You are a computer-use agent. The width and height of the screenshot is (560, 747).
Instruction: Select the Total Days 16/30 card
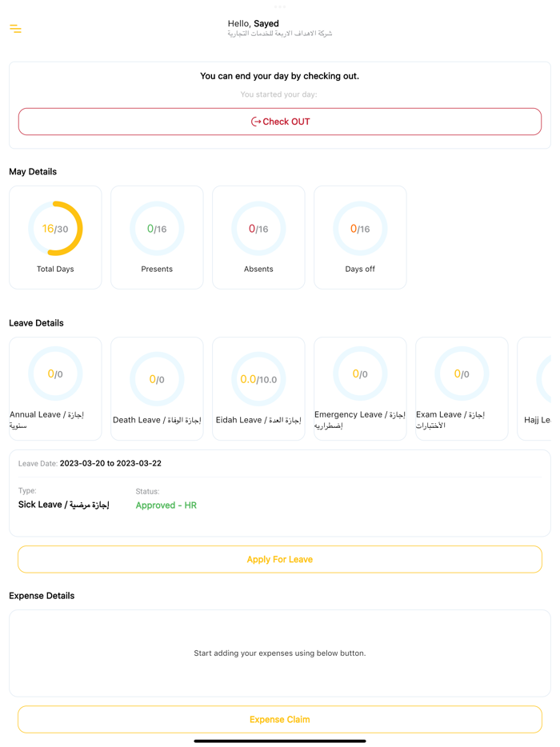55,238
